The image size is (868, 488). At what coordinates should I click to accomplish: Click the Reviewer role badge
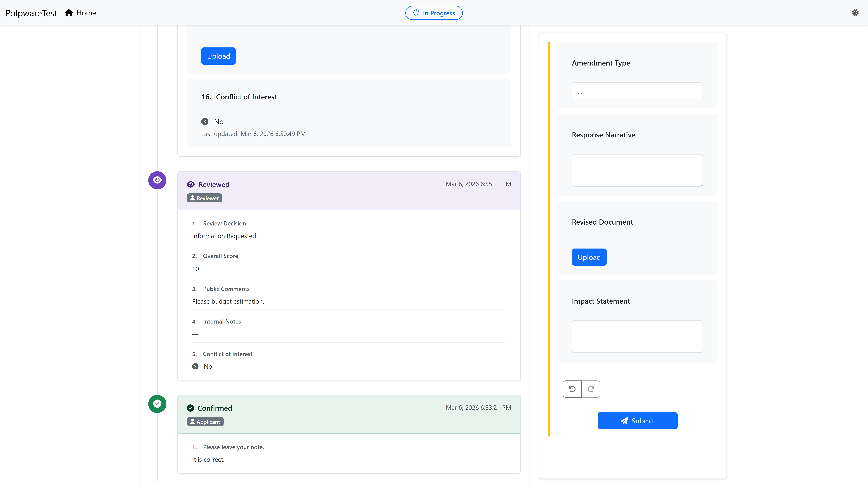pos(204,198)
